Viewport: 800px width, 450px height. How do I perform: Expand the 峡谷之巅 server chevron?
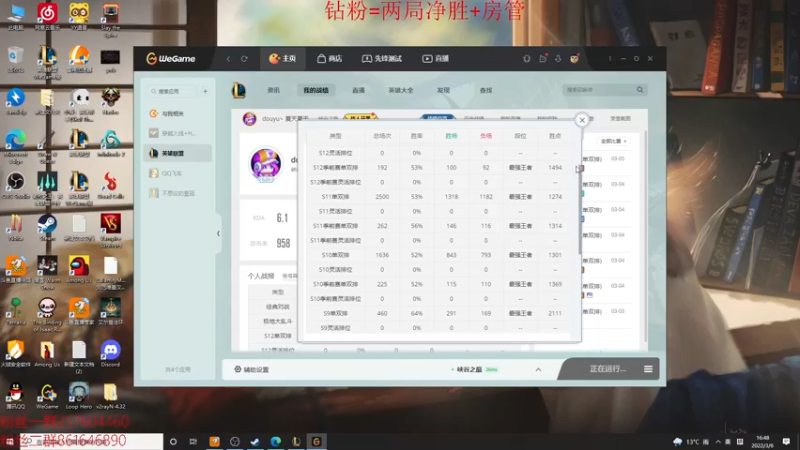tap(538, 369)
